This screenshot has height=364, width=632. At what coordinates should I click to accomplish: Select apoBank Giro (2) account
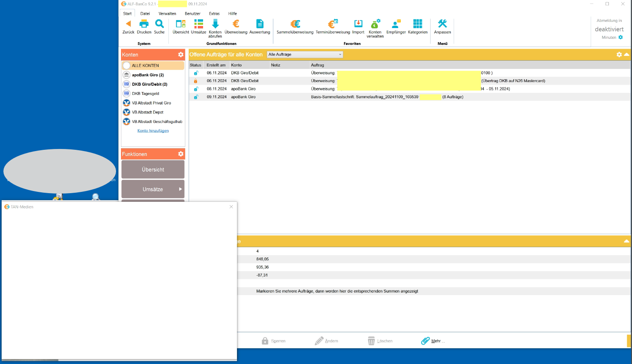pyautogui.click(x=153, y=75)
